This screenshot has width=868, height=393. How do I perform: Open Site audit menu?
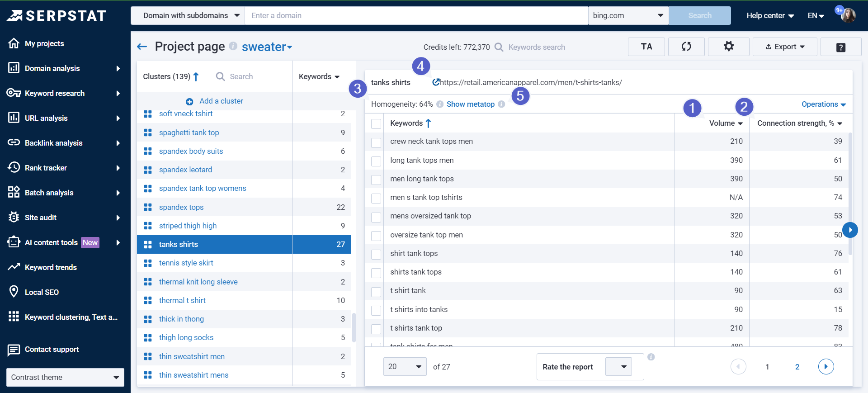(x=64, y=218)
